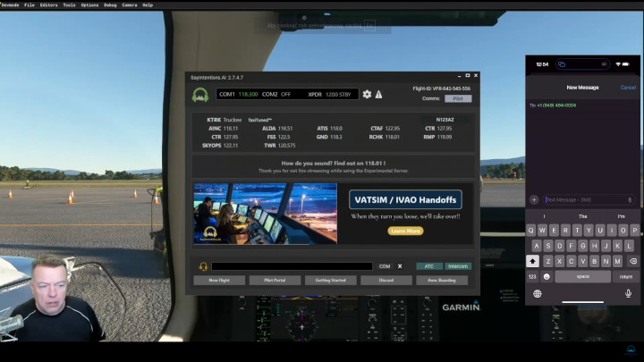Viewport: 644px width, 362px height.
Task: Click the black text command input field
Action: 292,266
